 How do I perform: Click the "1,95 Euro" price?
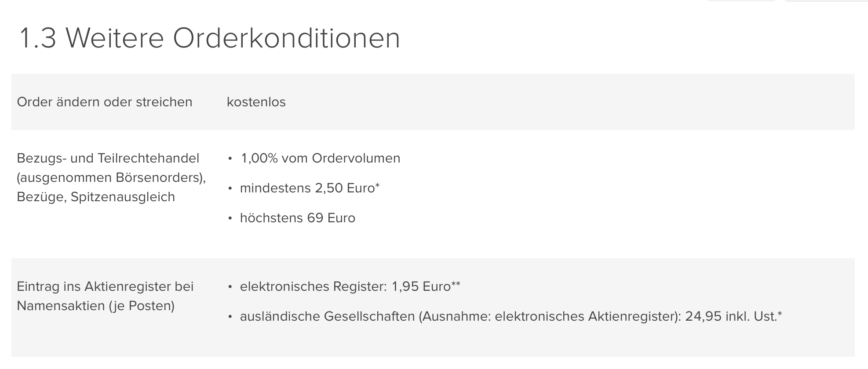(421, 286)
